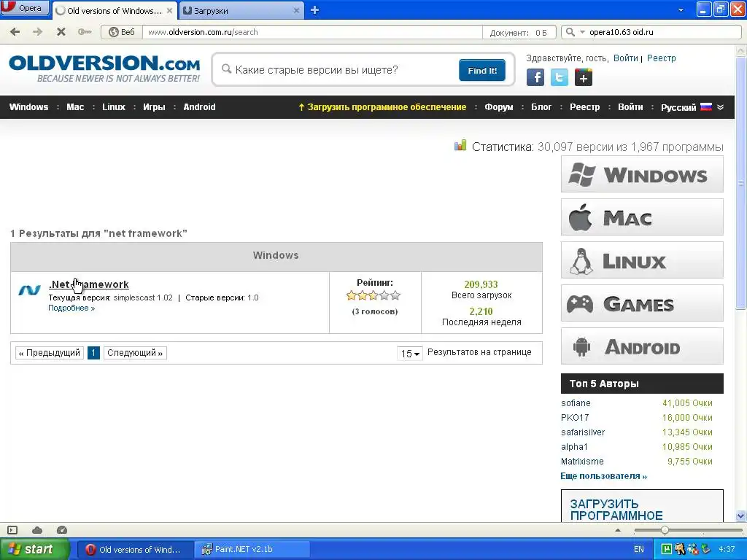Viewport: 747px width, 560px height.
Task: Click the OLDVERSION.com logo
Action: click(104, 69)
